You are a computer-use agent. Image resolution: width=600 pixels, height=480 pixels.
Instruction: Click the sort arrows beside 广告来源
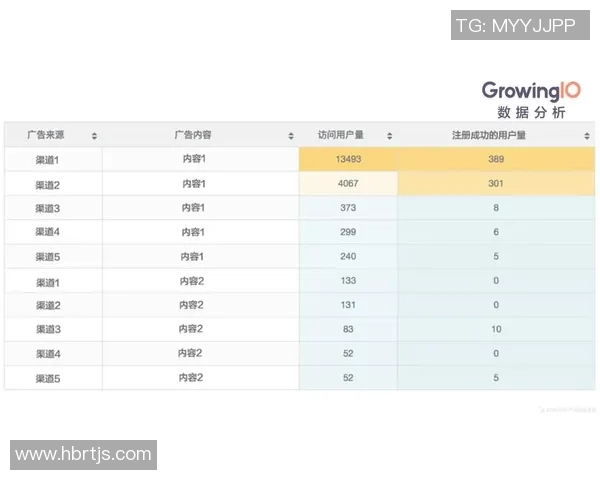pos(94,135)
